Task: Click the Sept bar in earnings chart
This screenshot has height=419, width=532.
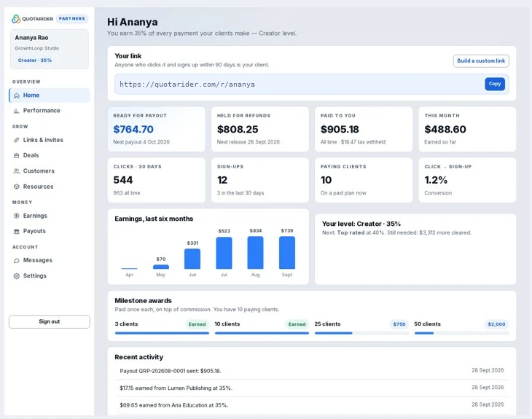Action: pos(287,253)
